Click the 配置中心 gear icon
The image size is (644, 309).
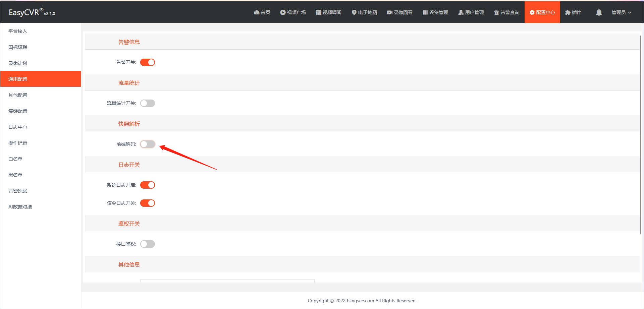pyautogui.click(x=532, y=12)
